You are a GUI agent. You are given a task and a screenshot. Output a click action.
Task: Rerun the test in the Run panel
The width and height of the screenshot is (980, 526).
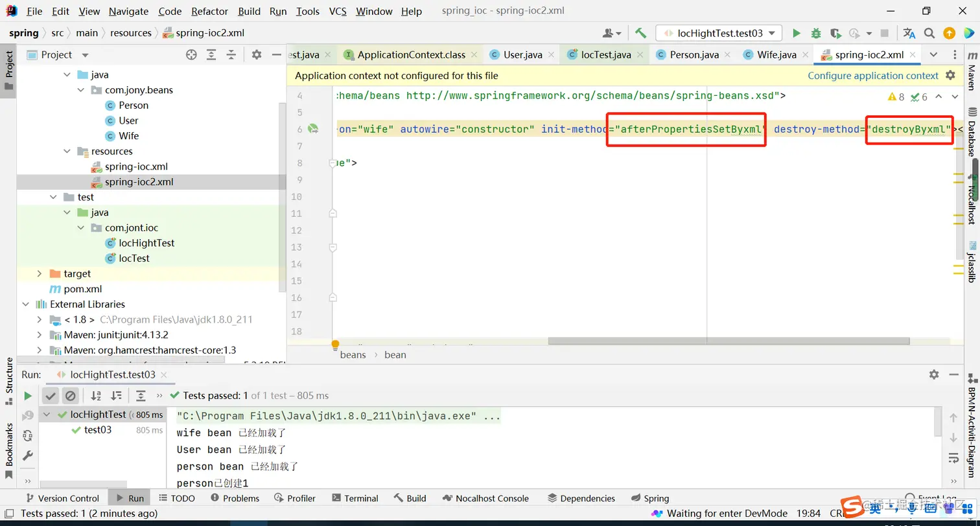click(x=28, y=395)
